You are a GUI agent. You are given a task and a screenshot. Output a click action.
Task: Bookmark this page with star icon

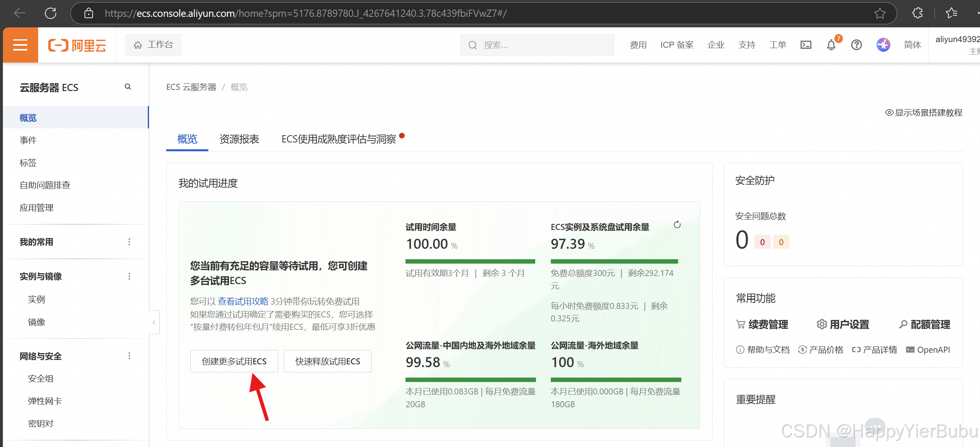pos(880,13)
